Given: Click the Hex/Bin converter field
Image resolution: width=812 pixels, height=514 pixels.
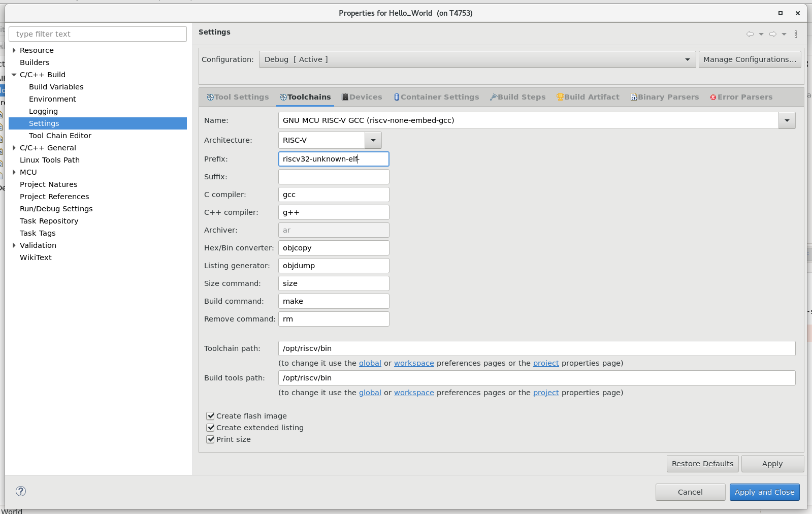Looking at the screenshot, I should 334,248.
